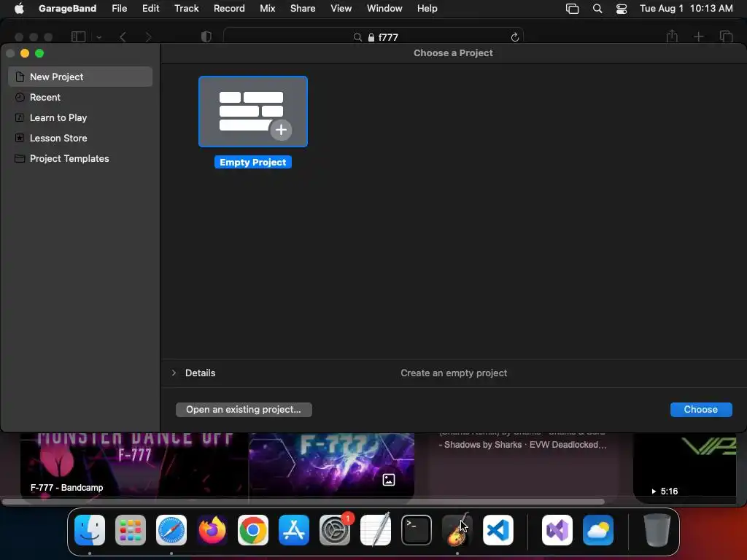The width and height of the screenshot is (747, 560).
Task: Select New Project in the sidebar
Action: pyautogui.click(x=80, y=77)
